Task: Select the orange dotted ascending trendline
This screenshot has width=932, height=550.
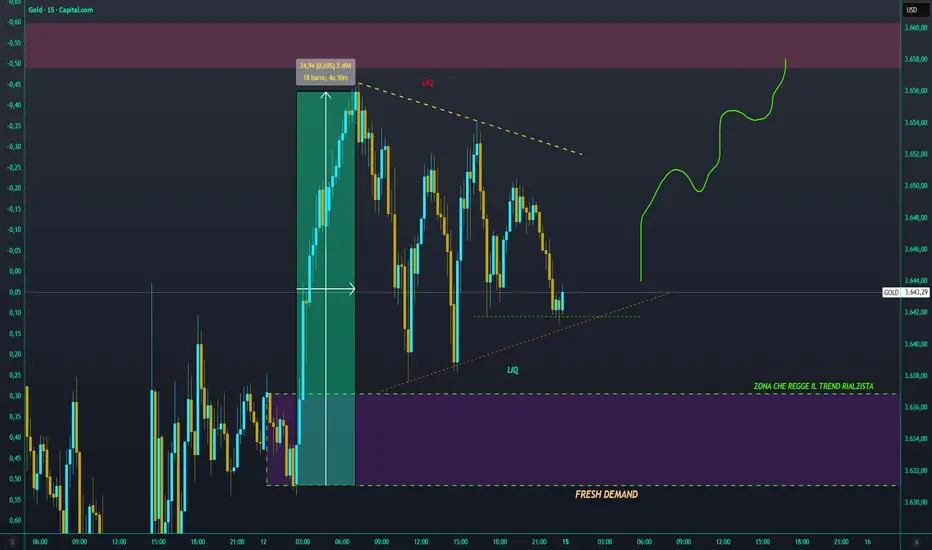Action: 525,342
